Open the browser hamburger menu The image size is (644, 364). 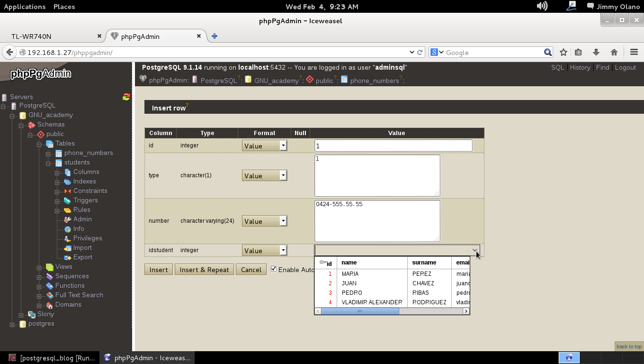634,52
